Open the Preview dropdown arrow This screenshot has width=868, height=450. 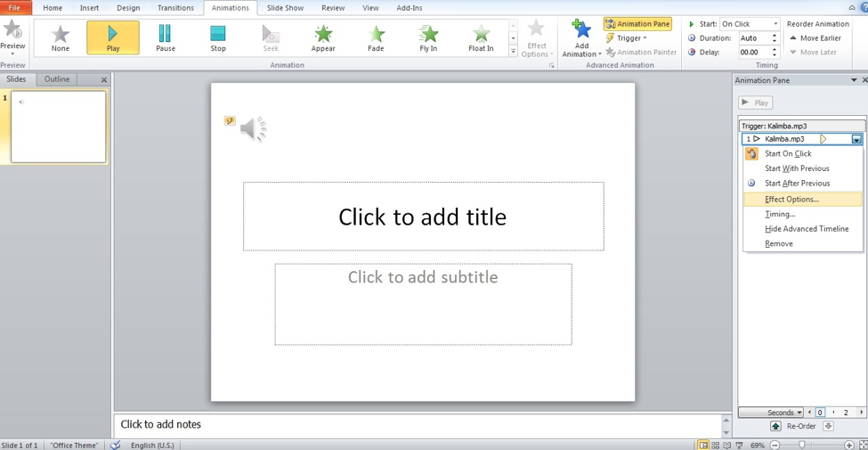12,53
